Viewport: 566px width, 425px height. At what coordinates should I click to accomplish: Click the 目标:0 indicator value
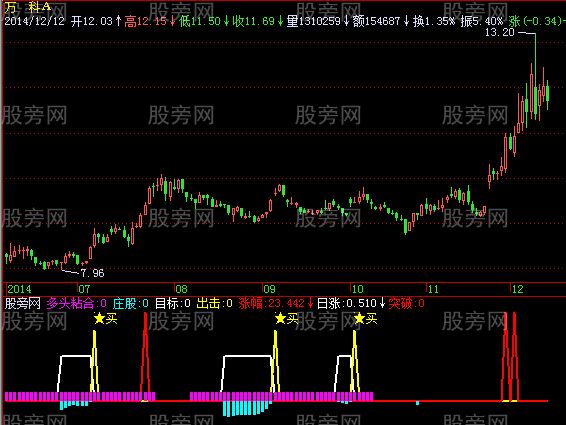pyautogui.click(x=173, y=303)
